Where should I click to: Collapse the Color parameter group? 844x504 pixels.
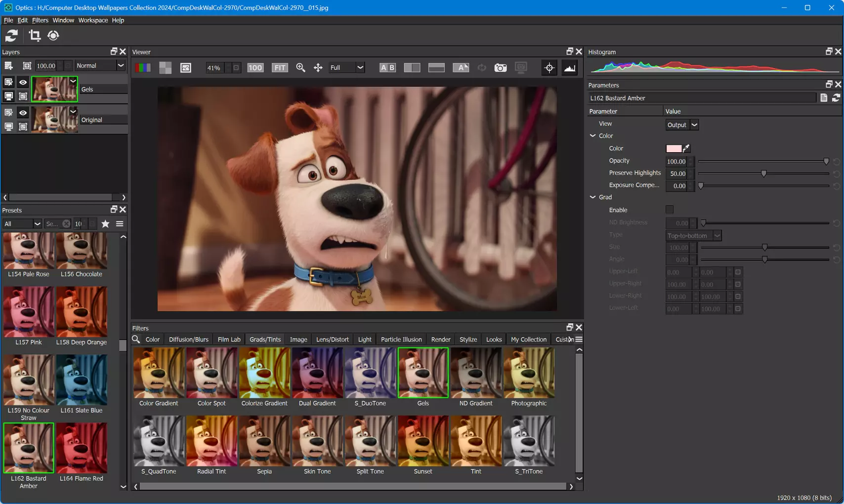(593, 136)
